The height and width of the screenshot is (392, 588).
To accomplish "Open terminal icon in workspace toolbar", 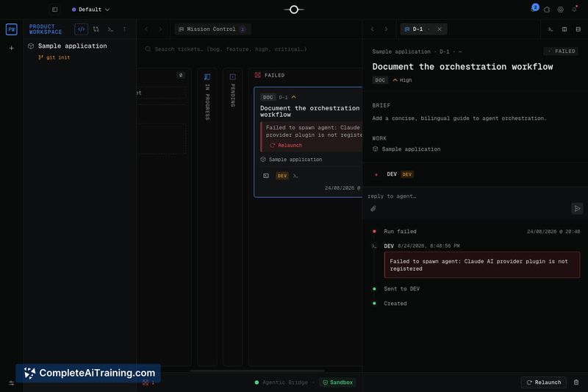I will (110, 29).
